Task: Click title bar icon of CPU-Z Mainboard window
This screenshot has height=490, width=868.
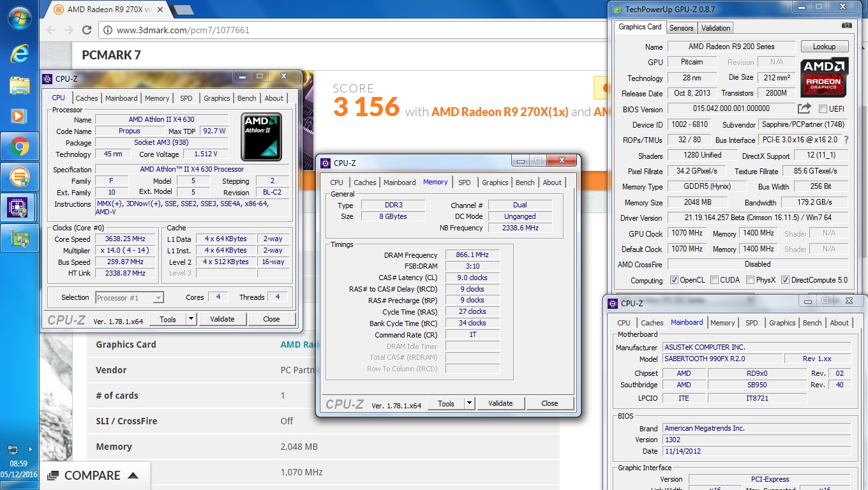Action: [x=613, y=303]
